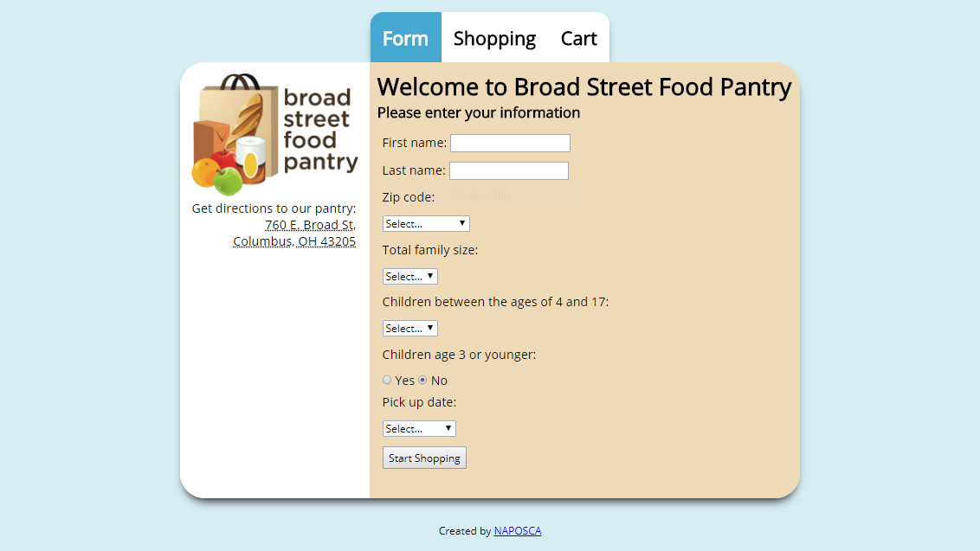Click the Children age 3 or younger label
Screen dimensions: 980x551
pyautogui.click(x=460, y=355)
